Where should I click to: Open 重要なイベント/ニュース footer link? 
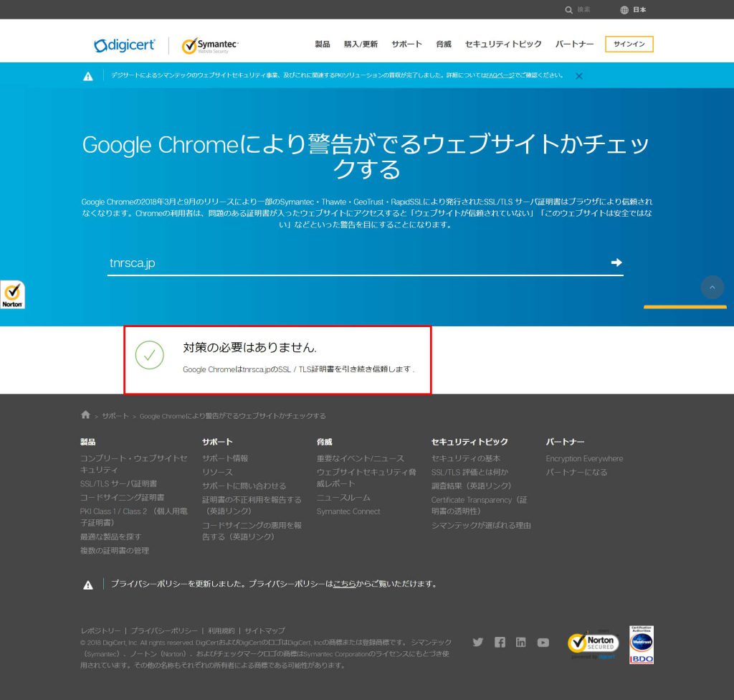(x=361, y=458)
